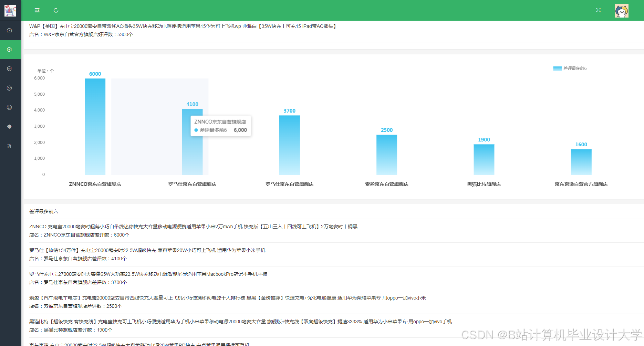This screenshot has height=346, width=644.
Task: Click the shopping cart logo
Action: pos(10,10)
